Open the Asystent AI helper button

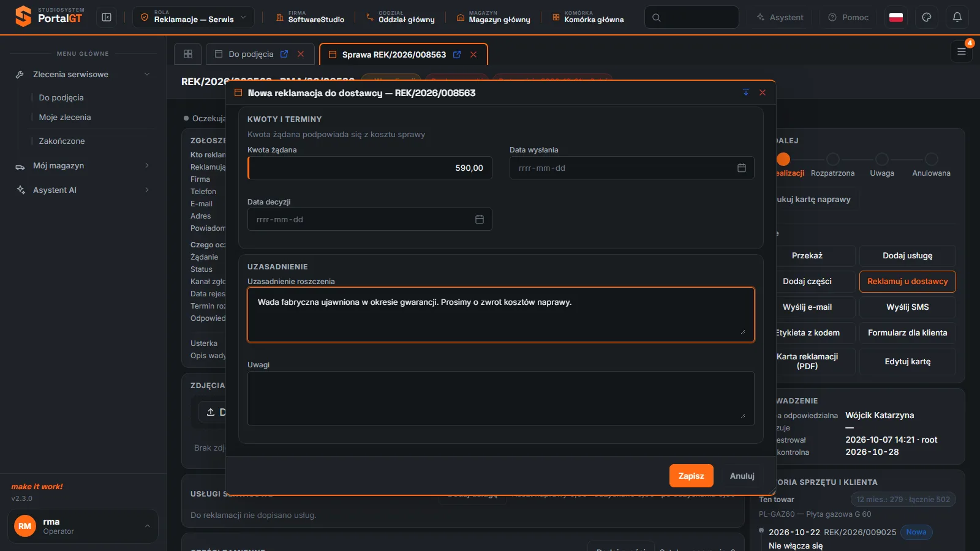click(x=780, y=17)
